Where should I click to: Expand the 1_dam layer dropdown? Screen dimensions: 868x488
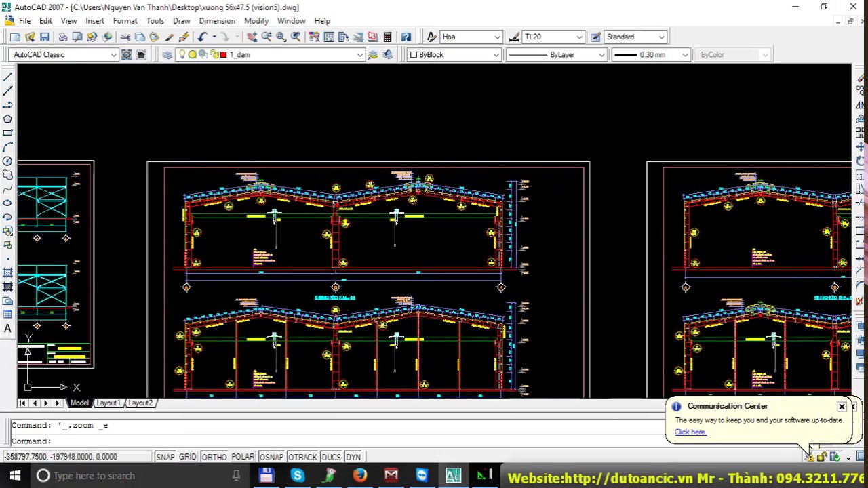(x=359, y=54)
